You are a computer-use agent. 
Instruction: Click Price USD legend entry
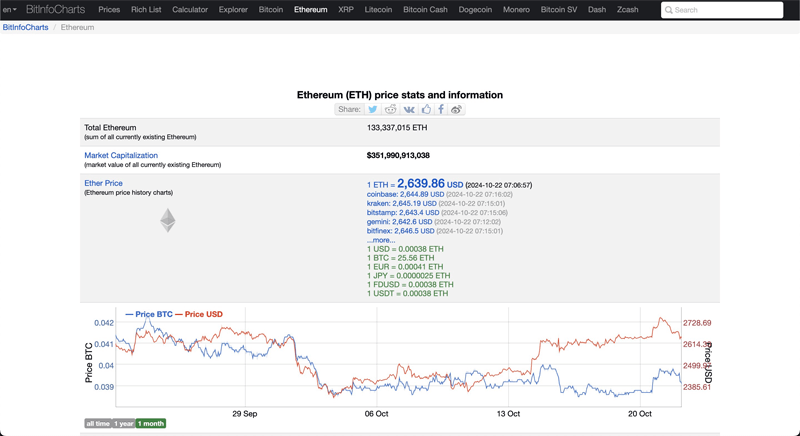point(199,314)
